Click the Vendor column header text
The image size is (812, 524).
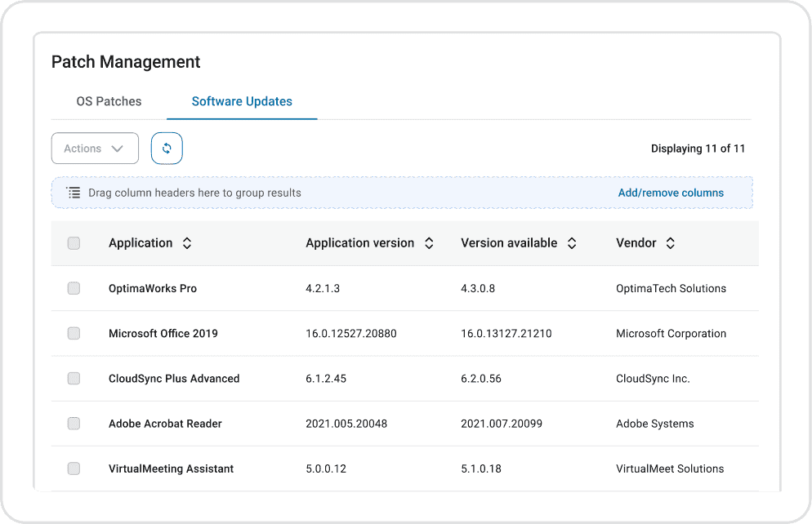[x=636, y=243]
